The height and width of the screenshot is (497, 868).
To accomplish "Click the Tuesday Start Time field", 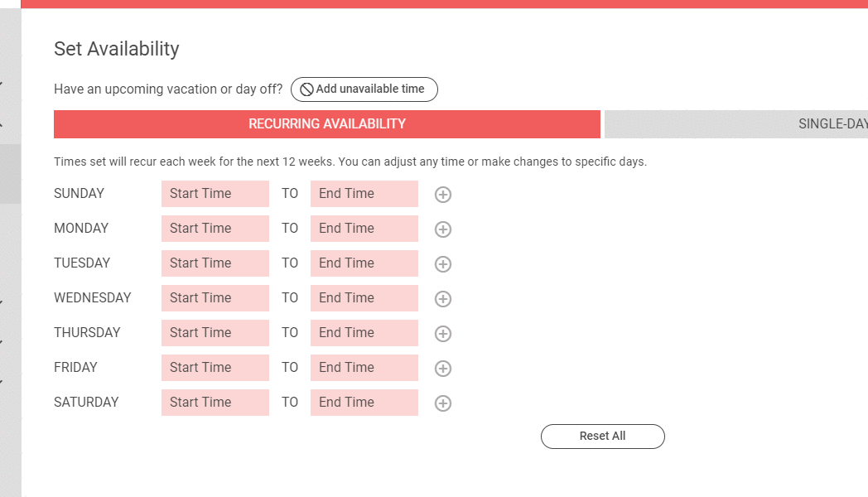I will [215, 263].
